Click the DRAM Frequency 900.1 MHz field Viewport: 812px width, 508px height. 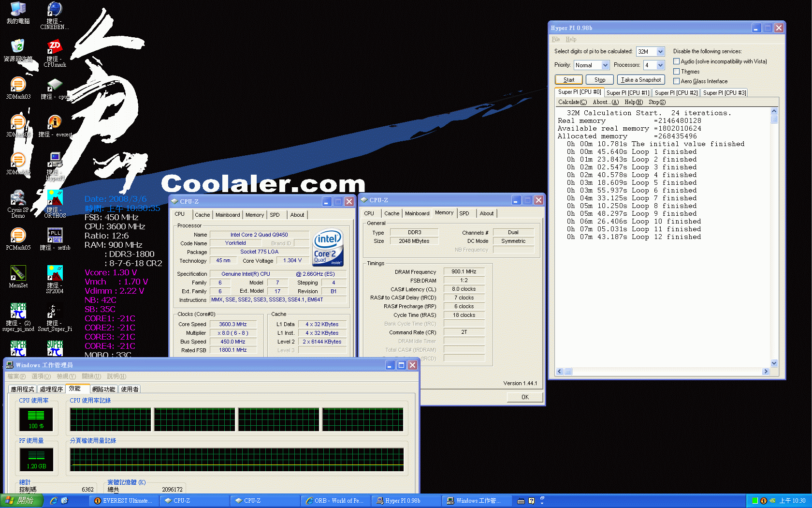pos(464,272)
